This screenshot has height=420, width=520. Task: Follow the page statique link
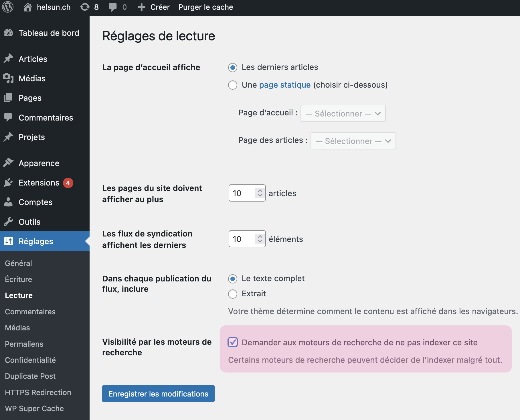tap(285, 85)
